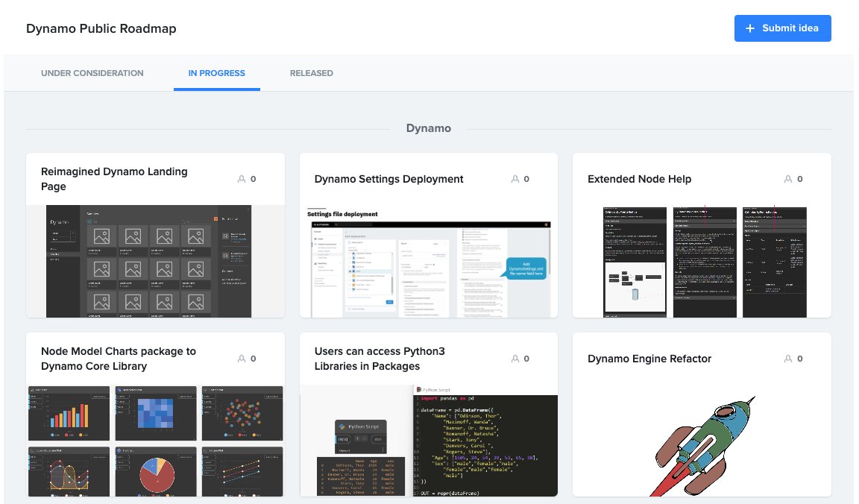Open Users can access Python3 Libraries title
859x504 pixels.
point(379,359)
